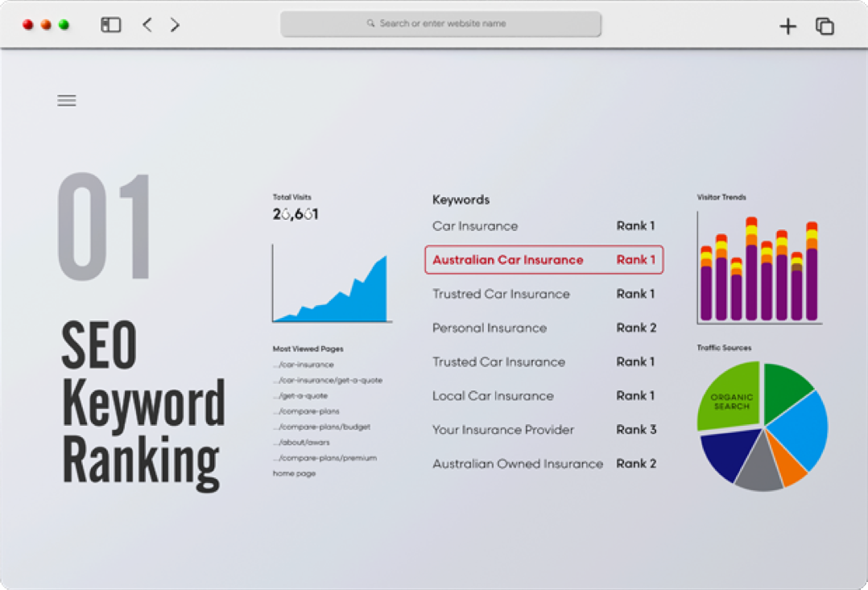868x590 pixels.
Task: Click the SEO Keyword Ranking title
Action: (143, 405)
